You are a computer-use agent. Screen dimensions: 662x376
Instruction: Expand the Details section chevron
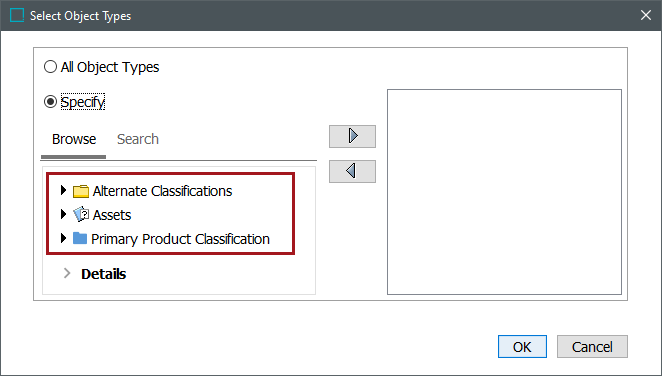[x=67, y=273]
